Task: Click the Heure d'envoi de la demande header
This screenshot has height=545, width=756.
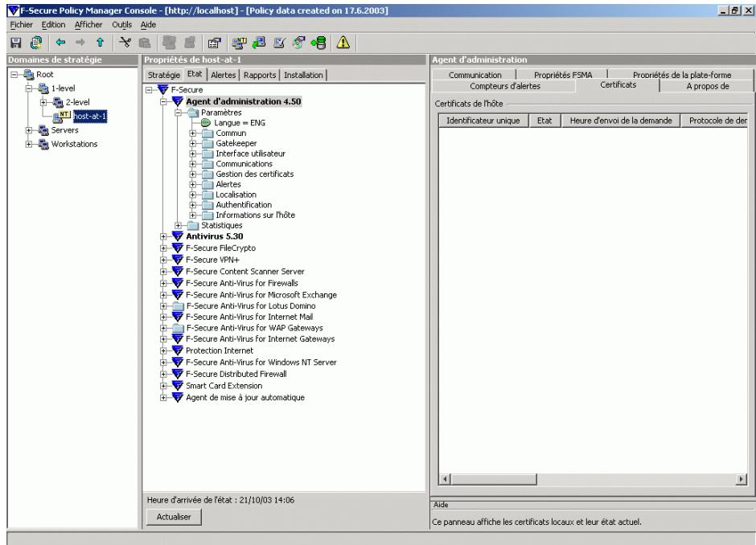Action: 621,121
